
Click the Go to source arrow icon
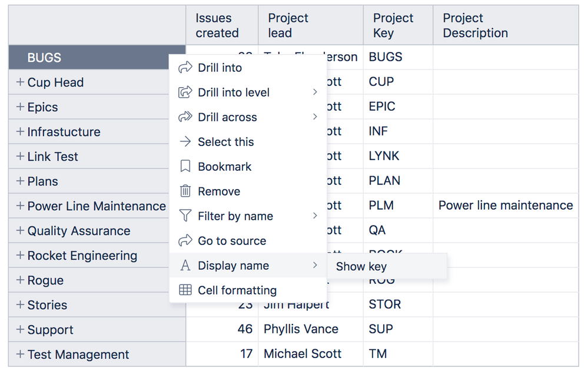click(x=185, y=241)
